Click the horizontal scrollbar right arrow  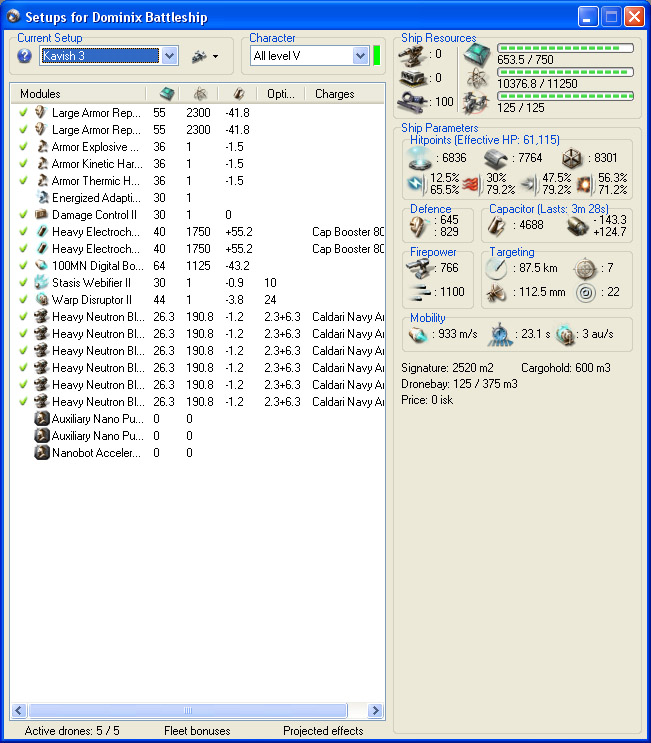[x=376, y=710]
